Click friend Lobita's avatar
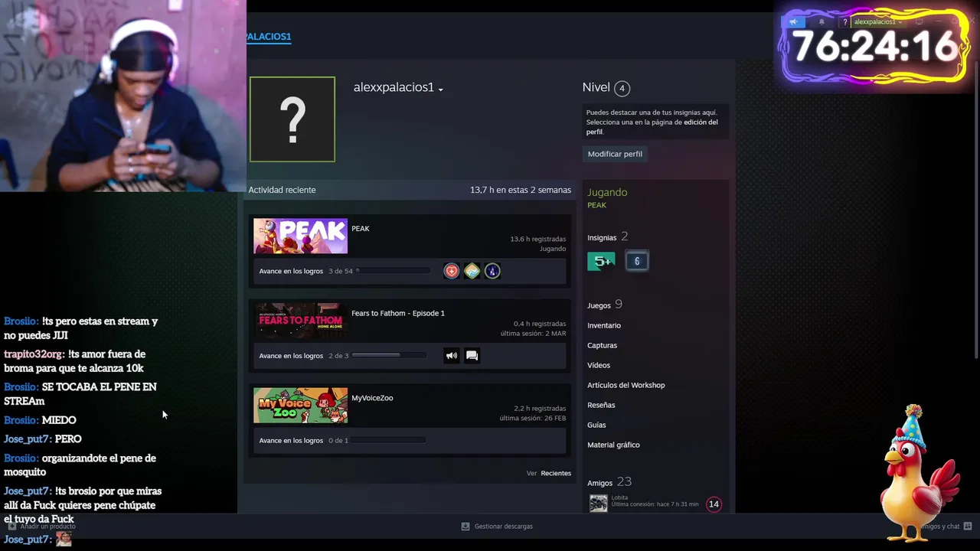980x551 pixels. coord(598,503)
